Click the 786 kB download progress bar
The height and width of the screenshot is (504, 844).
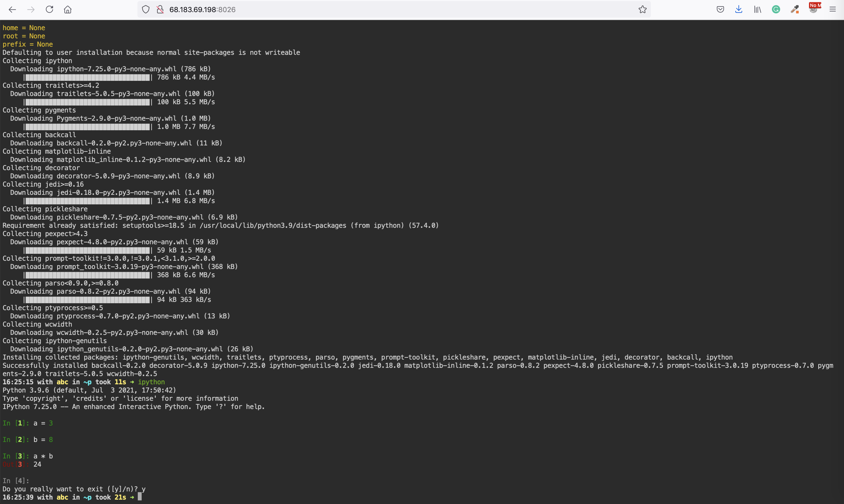click(x=88, y=77)
